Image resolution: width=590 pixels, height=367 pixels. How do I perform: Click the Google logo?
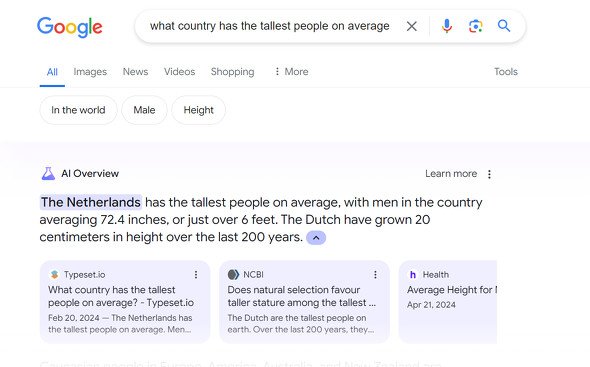click(x=70, y=27)
